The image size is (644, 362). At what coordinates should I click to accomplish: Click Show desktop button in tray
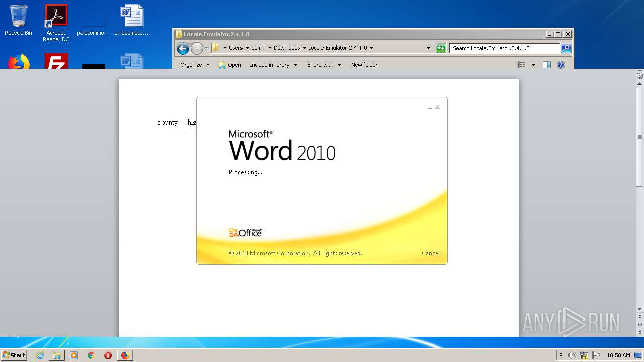638,355
